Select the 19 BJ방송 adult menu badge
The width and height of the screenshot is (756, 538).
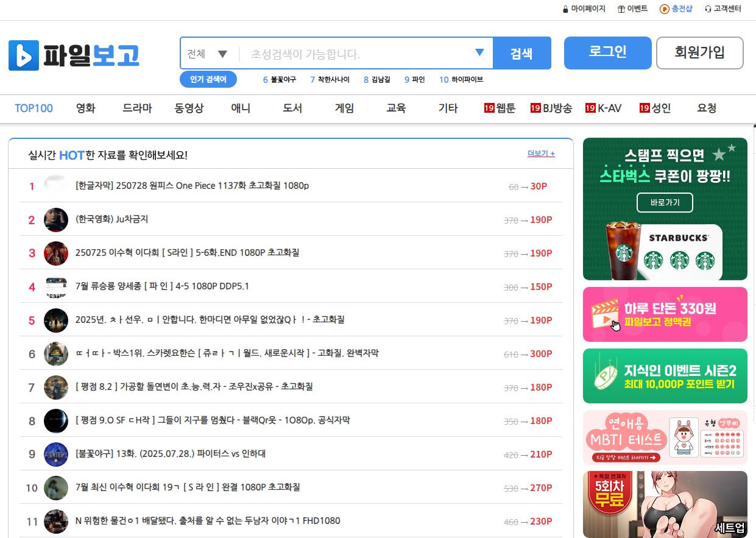[535, 108]
